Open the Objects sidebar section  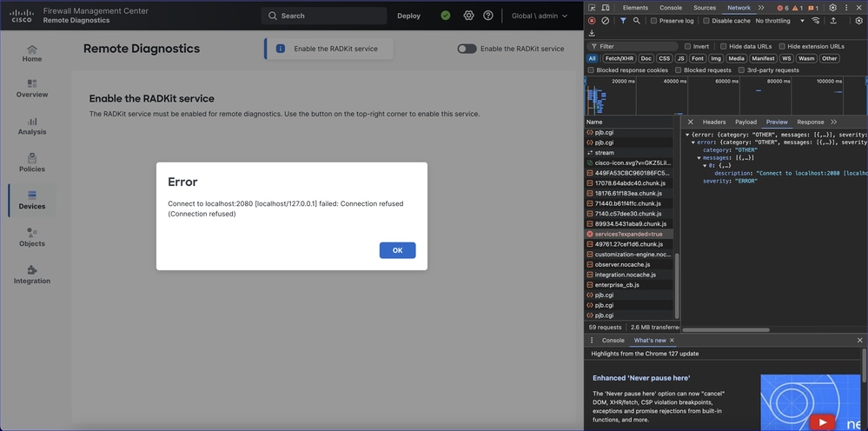coord(32,238)
